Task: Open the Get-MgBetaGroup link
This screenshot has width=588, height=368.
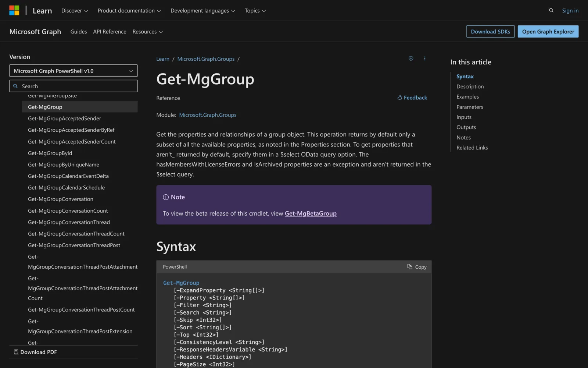Action: [x=311, y=213]
